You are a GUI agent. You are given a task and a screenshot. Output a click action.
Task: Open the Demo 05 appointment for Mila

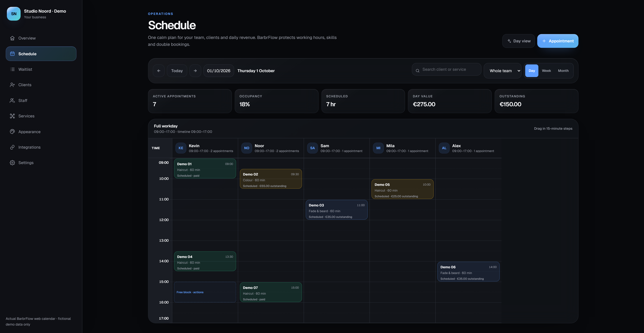click(402, 189)
